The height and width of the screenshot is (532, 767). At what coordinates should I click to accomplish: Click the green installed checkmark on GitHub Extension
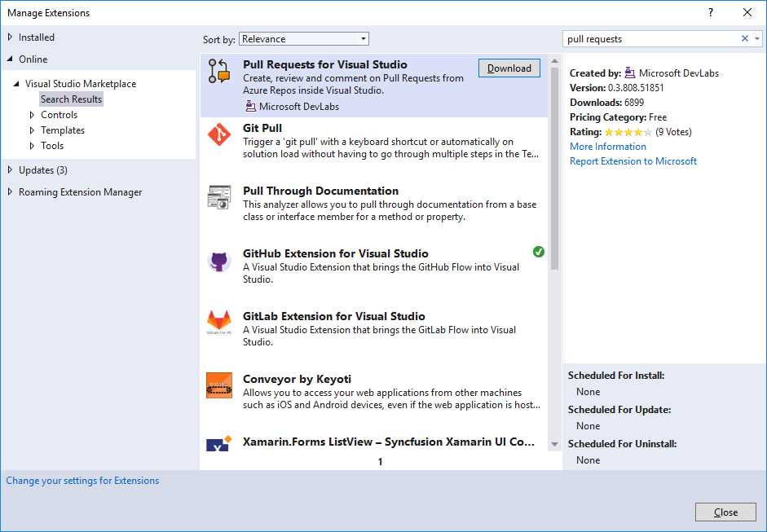coord(538,252)
